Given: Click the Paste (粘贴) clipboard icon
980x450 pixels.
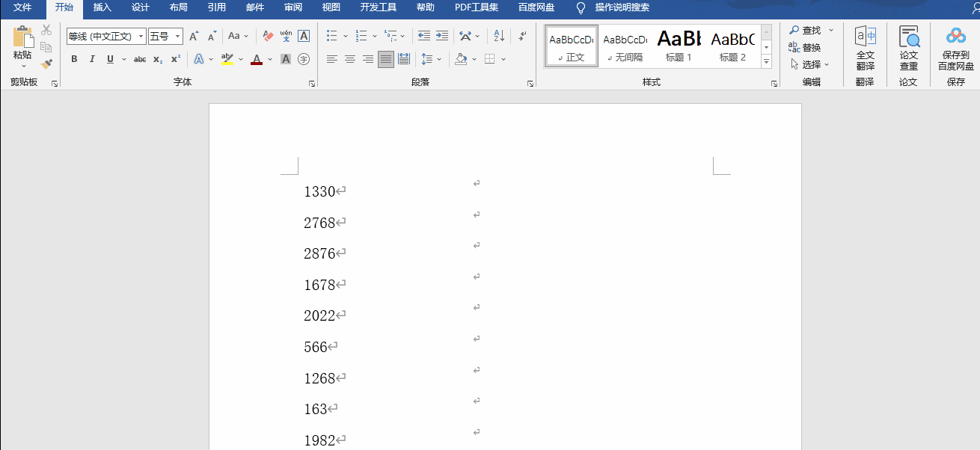Looking at the screenshot, I should pos(23,38).
